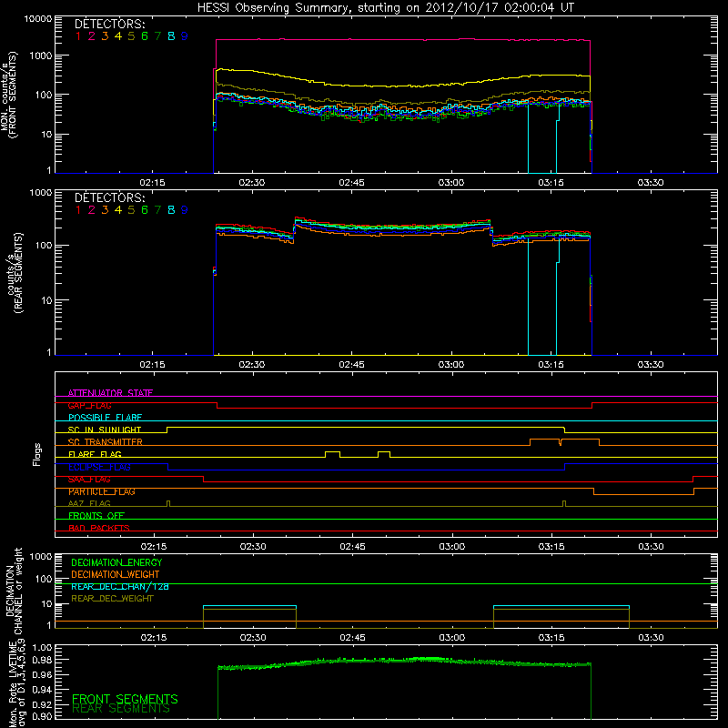
Task: Click detector number 8 in front segments legend
Action: (171, 36)
